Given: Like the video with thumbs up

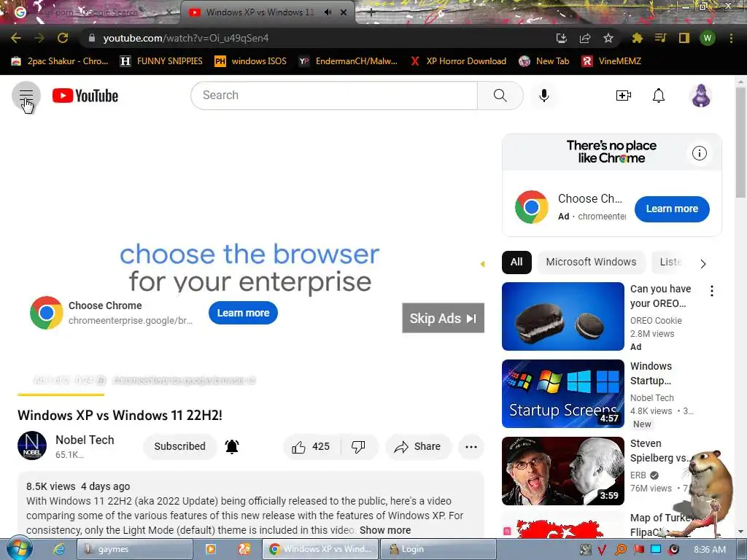Looking at the screenshot, I should 311,447.
